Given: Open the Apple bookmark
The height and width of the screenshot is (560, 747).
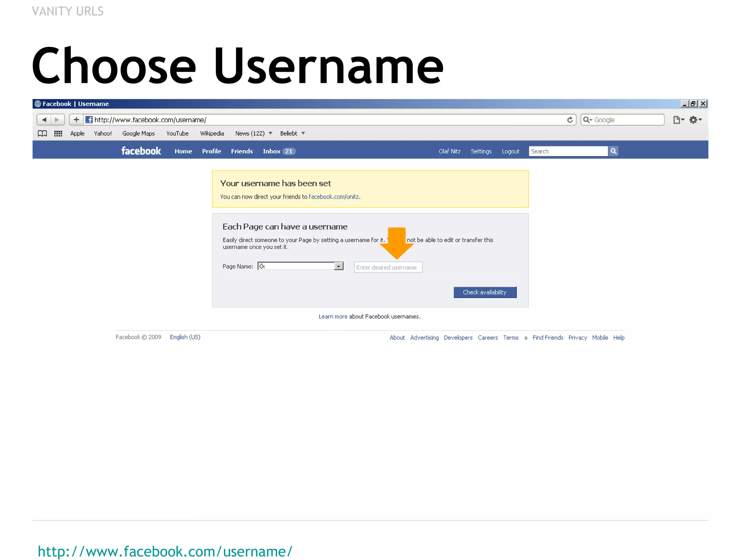Looking at the screenshot, I should (x=77, y=133).
